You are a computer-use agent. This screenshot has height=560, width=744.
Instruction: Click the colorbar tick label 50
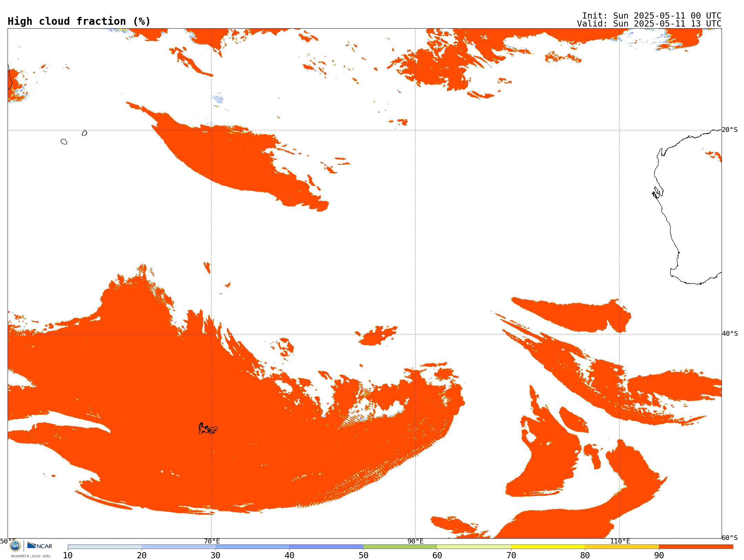pyautogui.click(x=363, y=556)
